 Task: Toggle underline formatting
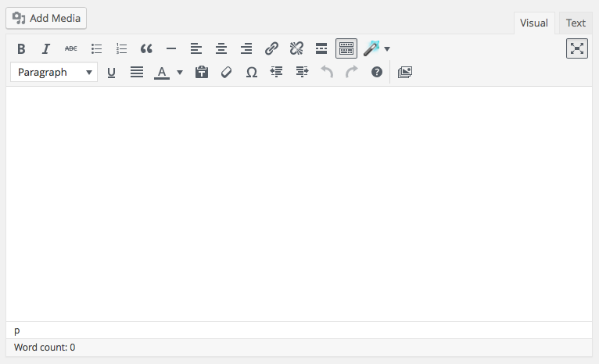111,72
